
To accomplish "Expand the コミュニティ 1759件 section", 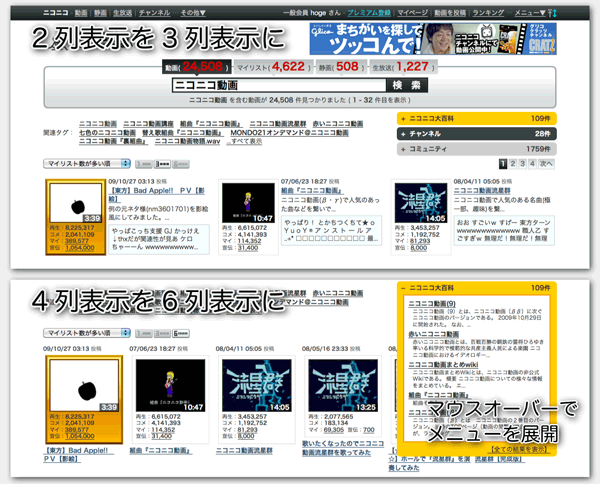I will [476, 149].
